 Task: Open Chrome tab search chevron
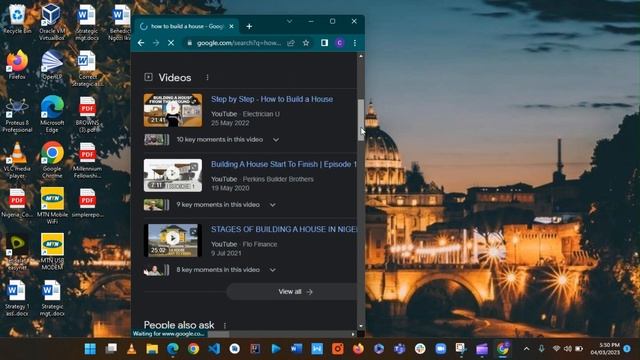point(289,21)
